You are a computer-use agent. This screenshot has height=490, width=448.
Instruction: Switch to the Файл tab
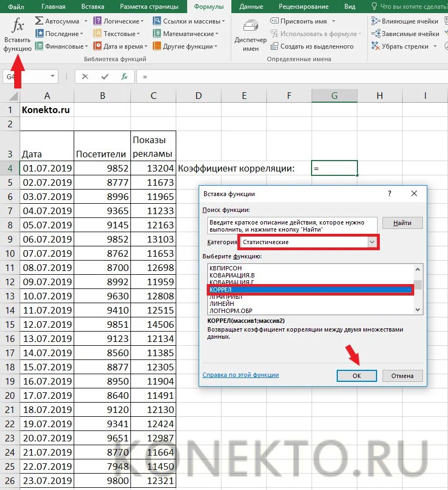click(x=16, y=6)
